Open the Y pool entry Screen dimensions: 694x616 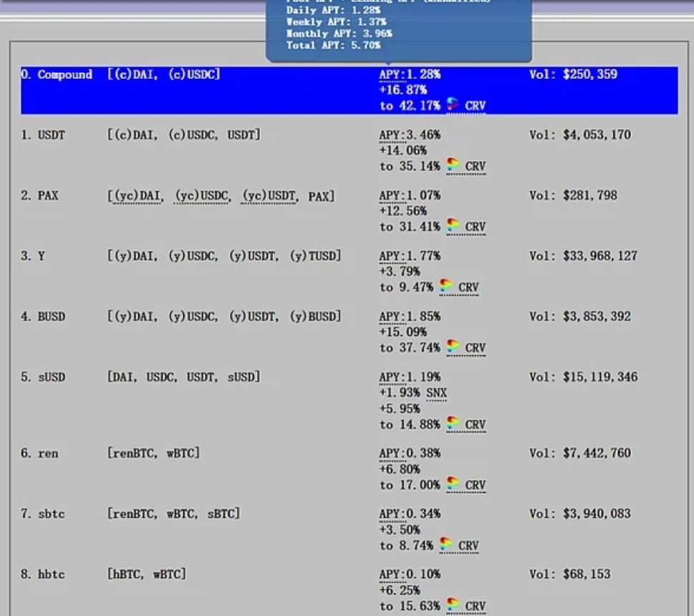(350, 272)
